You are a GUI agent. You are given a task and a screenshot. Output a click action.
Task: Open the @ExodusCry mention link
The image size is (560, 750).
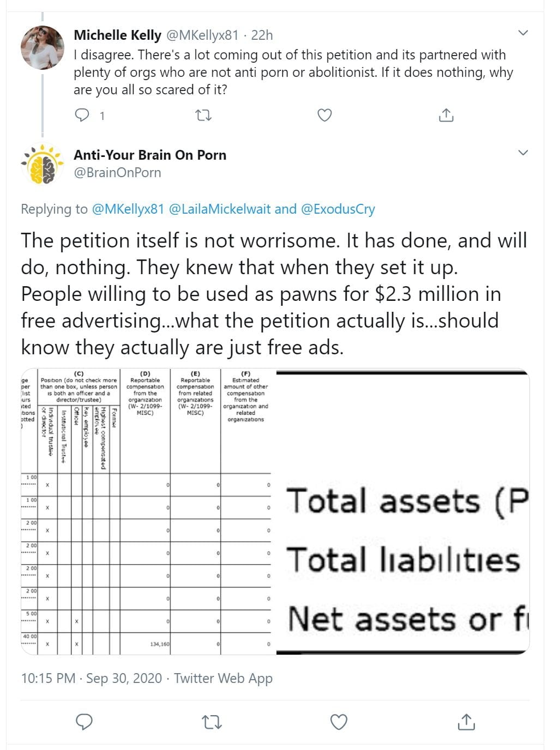tap(338, 209)
